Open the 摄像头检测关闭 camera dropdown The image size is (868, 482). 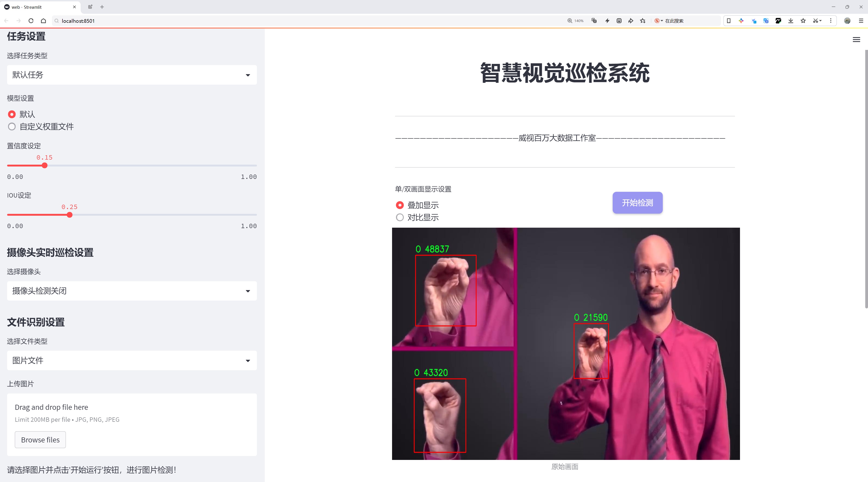point(132,291)
